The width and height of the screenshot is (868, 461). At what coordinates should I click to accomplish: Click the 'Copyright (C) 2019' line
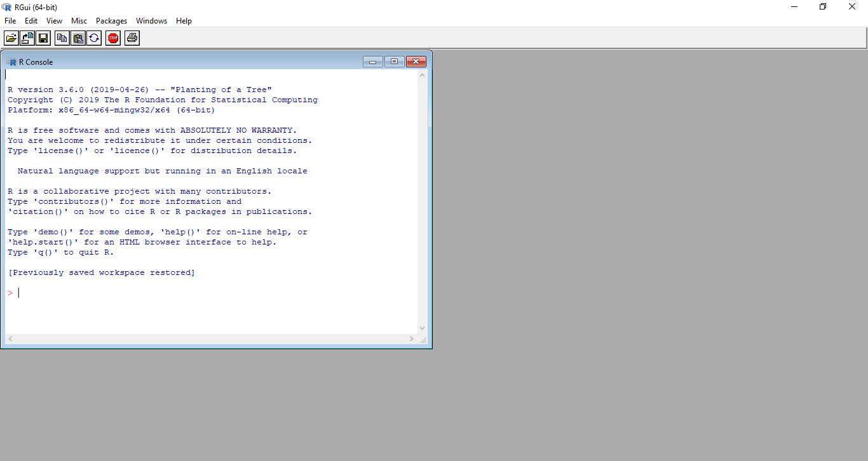163,100
